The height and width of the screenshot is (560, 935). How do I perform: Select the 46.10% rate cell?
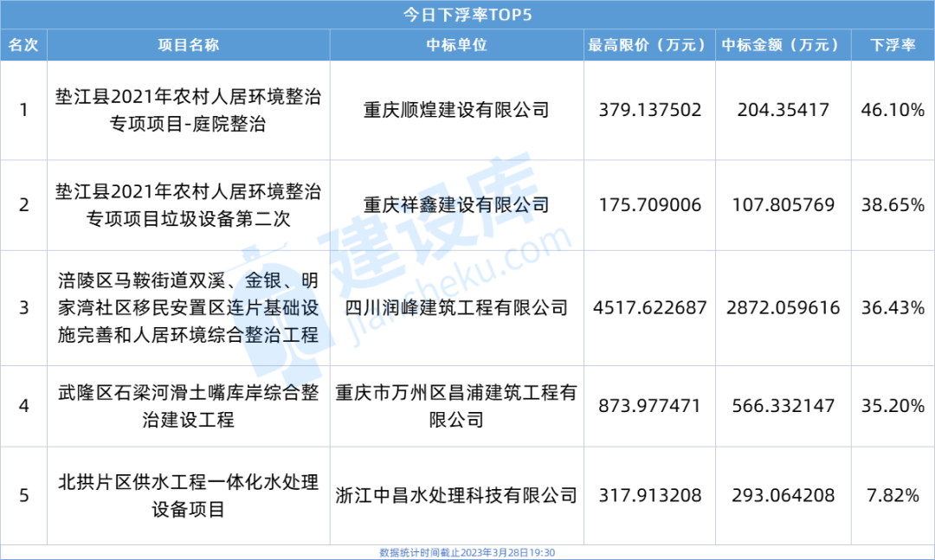pos(893,111)
